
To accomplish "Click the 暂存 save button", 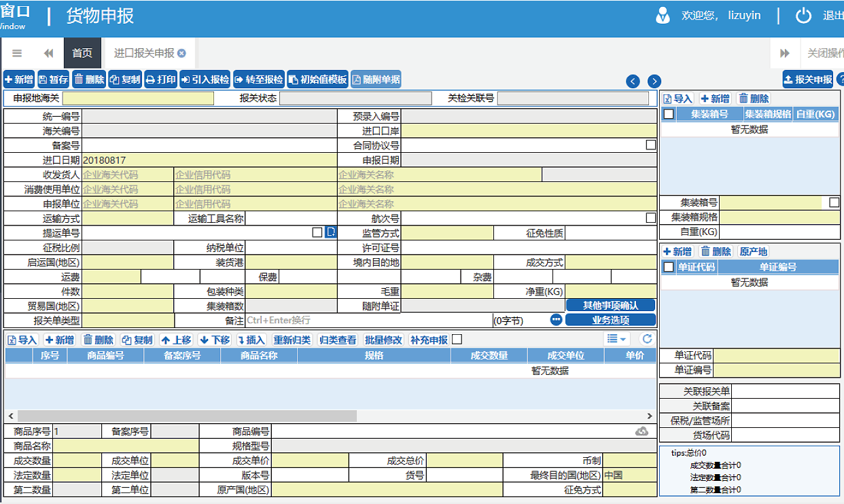I will point(54,79).
